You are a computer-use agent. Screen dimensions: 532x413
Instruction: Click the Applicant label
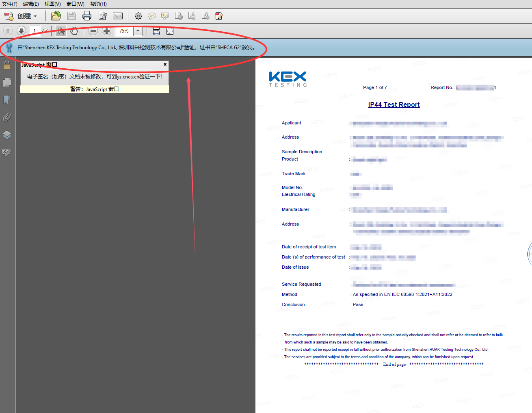click(292, 123)
